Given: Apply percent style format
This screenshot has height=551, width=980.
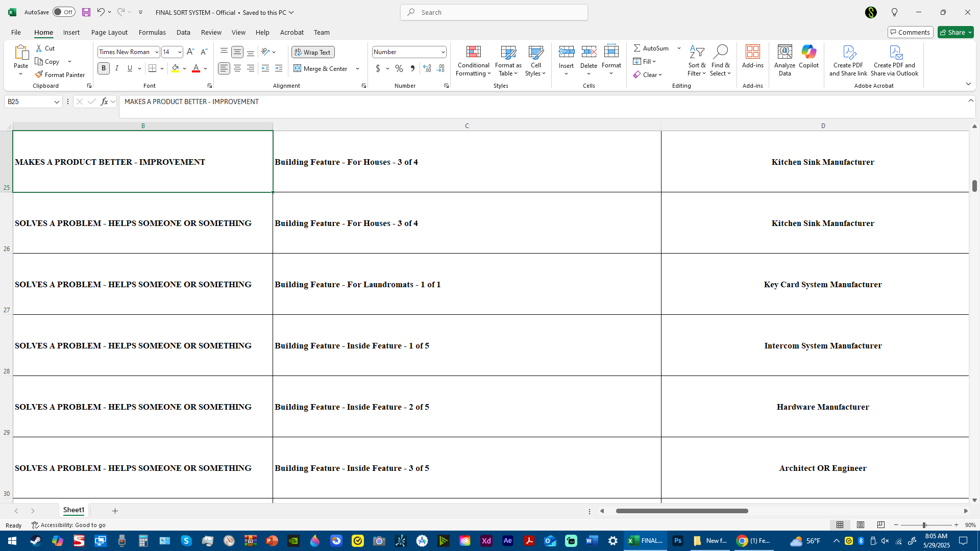Looking at the screenshot, I should tap(399, 68).
